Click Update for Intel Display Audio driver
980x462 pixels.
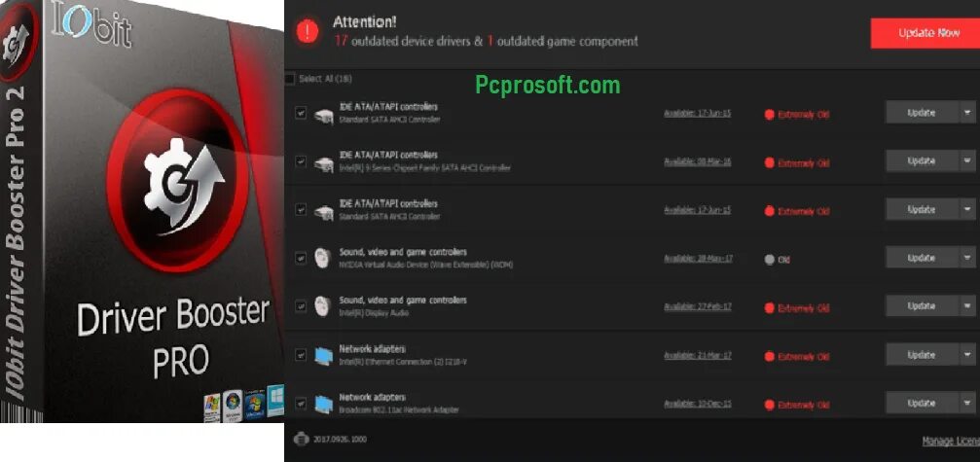click(922, 306)
